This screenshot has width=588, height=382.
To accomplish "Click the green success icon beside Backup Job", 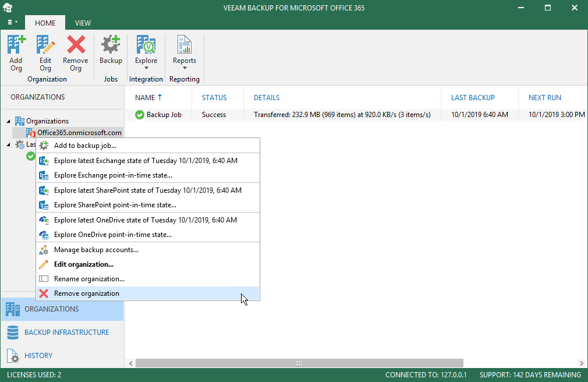I will [x=140, y=115].
